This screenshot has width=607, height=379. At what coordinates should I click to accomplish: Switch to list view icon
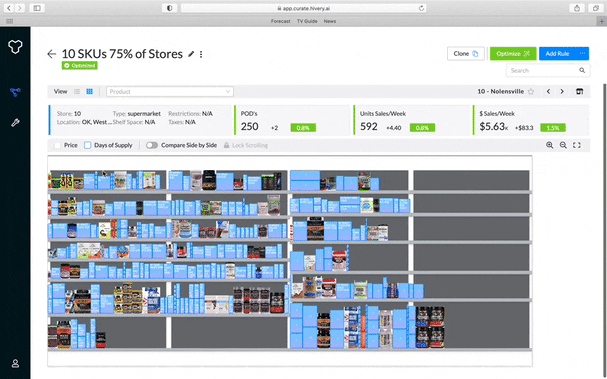[77, 91]
